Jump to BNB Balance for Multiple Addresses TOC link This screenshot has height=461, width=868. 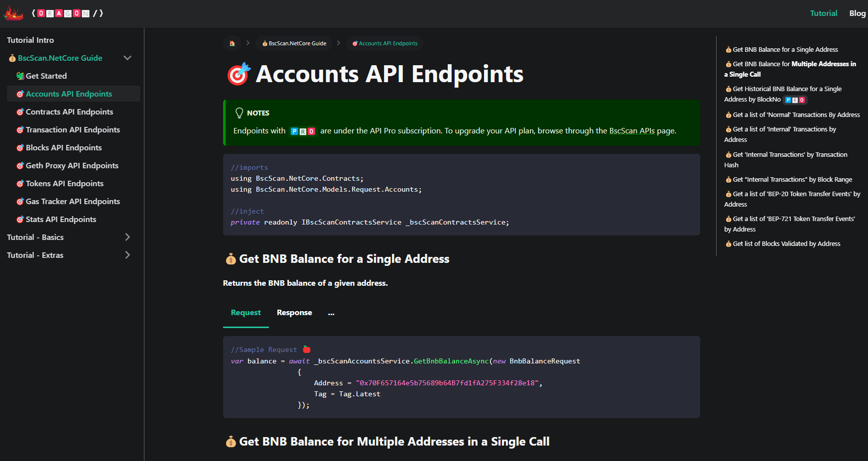pyautogui.click(x=790, y=69)
